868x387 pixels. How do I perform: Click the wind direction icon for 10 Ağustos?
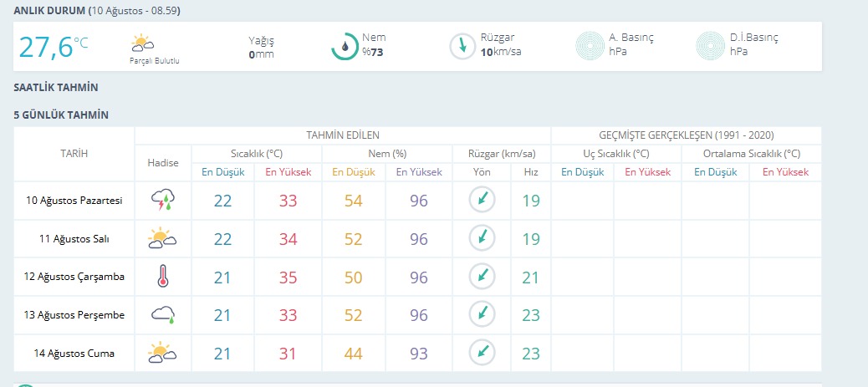coord(483,200)
